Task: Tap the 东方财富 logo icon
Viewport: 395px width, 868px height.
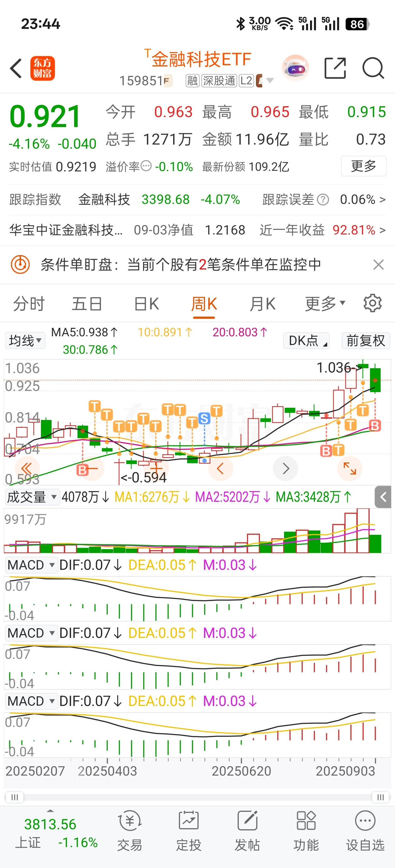Action: pyautogui.click(x=42, y=68)
